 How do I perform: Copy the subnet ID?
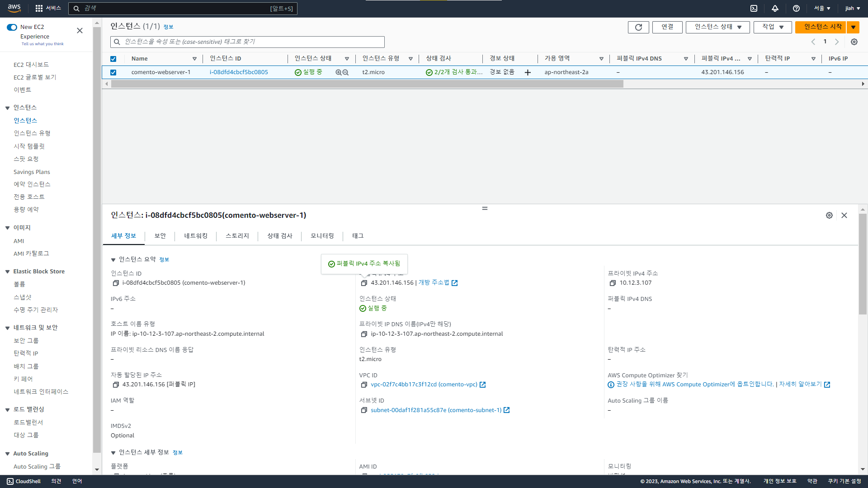coord(364,410)
